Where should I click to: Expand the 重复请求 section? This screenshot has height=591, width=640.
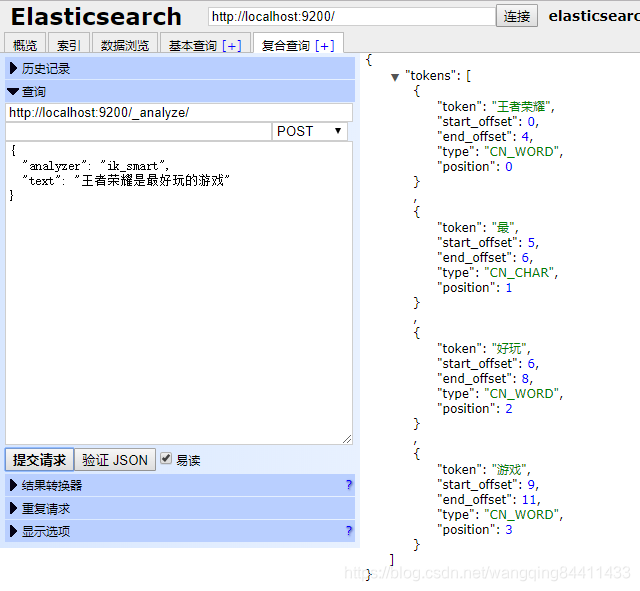click(x=180, y=508)
